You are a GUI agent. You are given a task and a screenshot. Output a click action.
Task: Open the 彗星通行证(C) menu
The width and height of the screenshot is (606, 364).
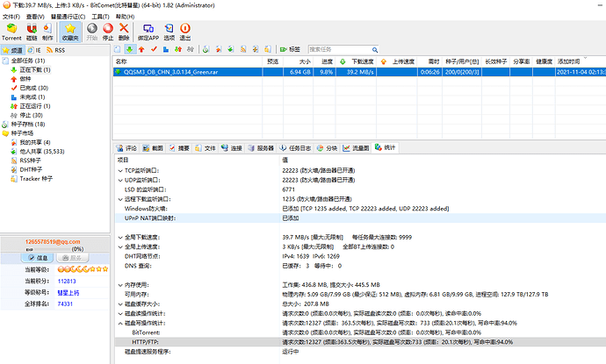(x=68, y=17)
